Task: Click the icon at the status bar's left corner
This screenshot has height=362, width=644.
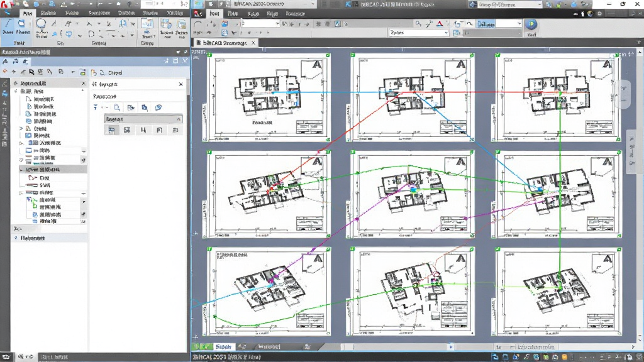Action: [x=6, y=357]
